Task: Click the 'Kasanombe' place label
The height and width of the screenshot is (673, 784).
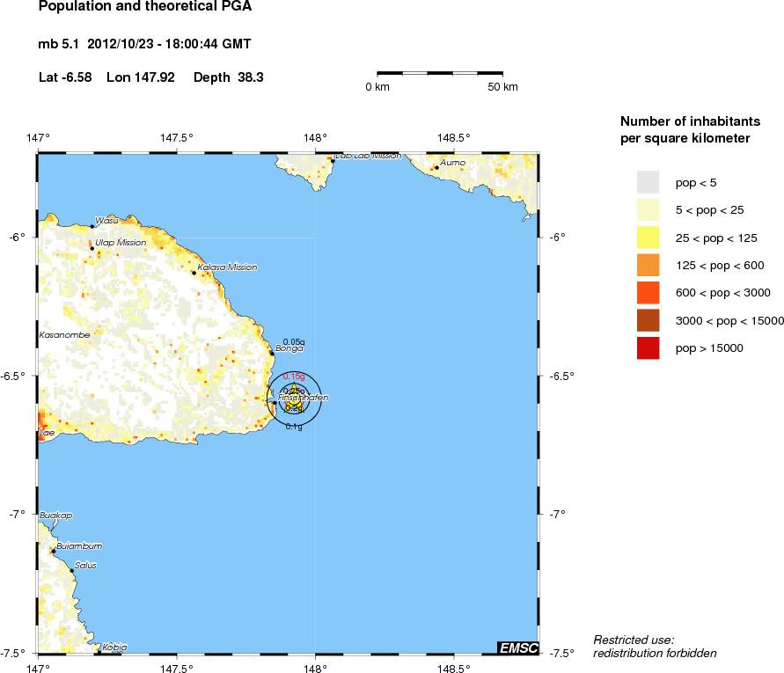Action: pyautogui.click(x=64, y=335)
